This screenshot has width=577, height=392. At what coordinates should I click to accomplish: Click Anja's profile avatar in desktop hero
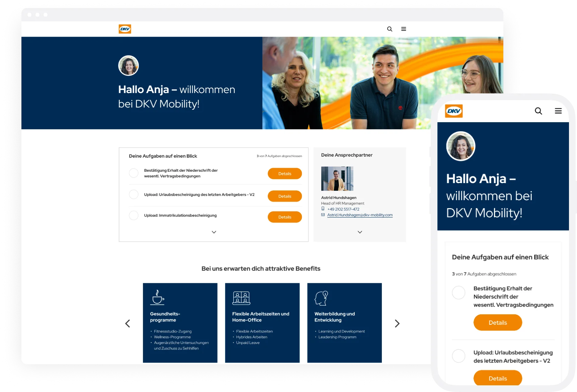pyautogui.click(x=129, y=66)
